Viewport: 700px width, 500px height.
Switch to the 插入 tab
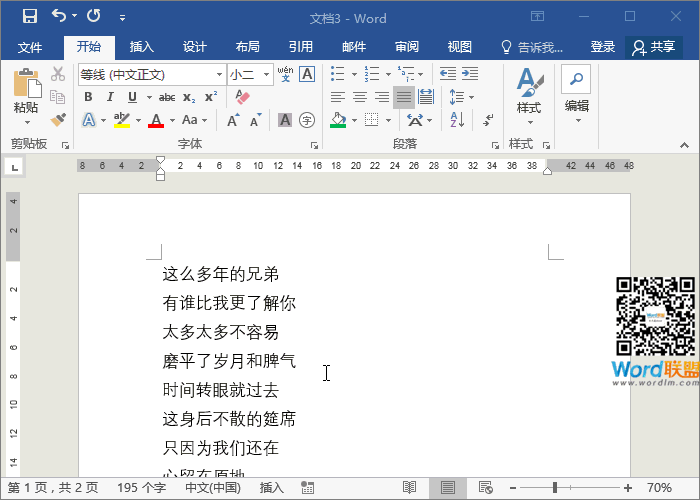point(142,47)
